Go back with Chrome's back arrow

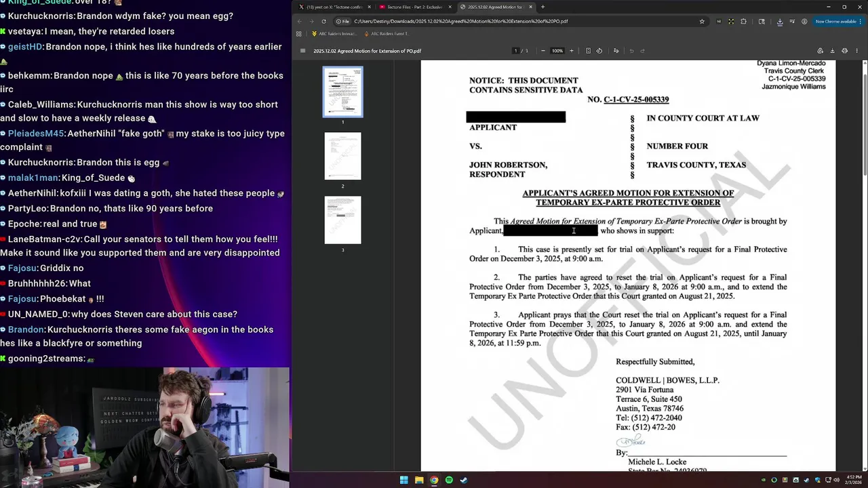(300, 22)
